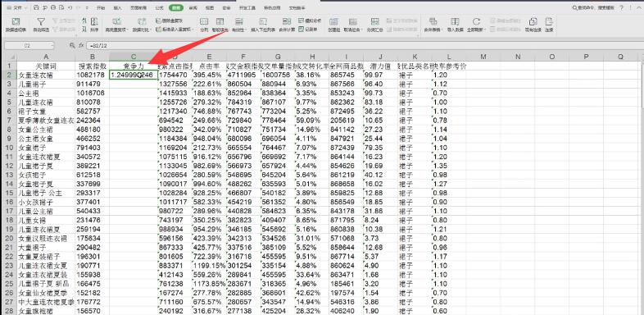The width and height of the screenshot is (644, 315).
Task: Click the Smart Fill icon
Action: point(220,25)
